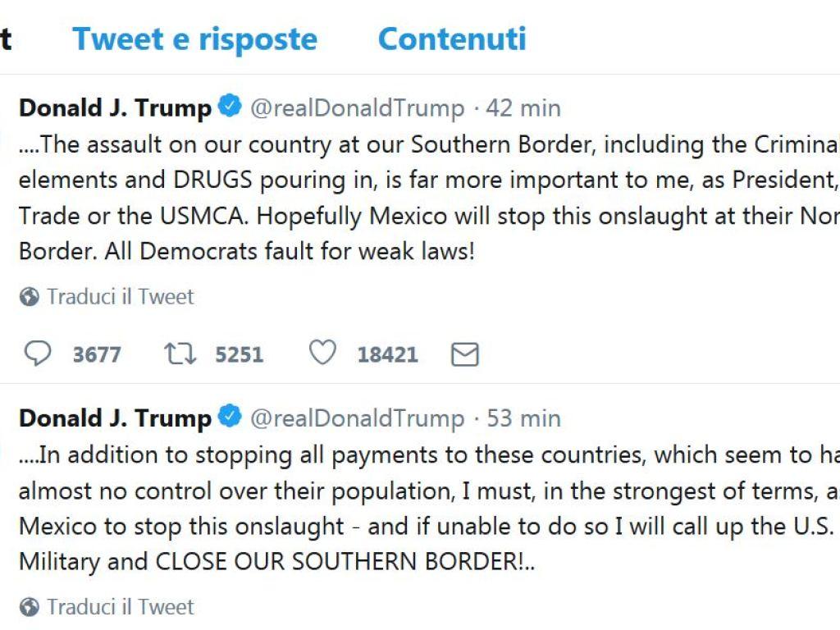
Task: Click verified badge on the 53 min tweet
Action: point(230,418)
